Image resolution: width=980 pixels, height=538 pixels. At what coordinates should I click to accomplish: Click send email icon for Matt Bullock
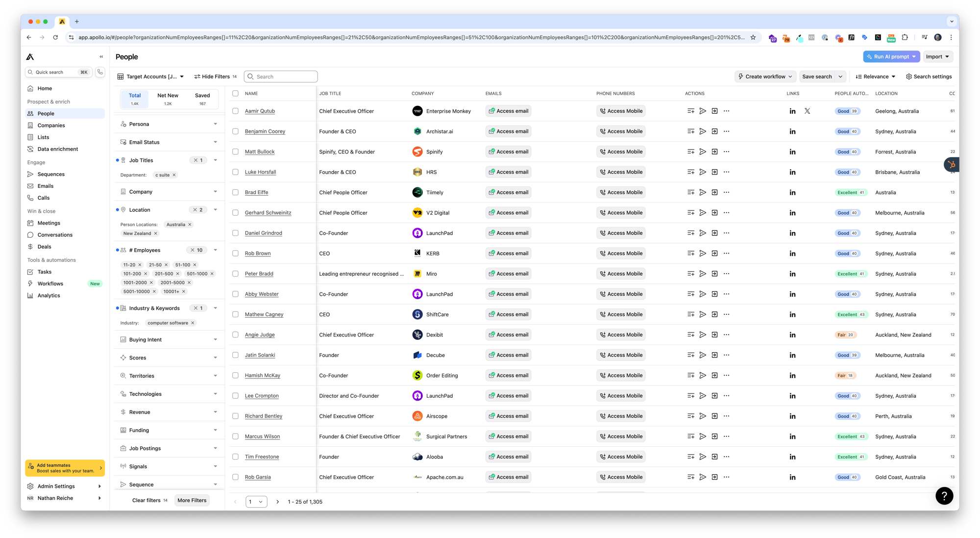703,152
